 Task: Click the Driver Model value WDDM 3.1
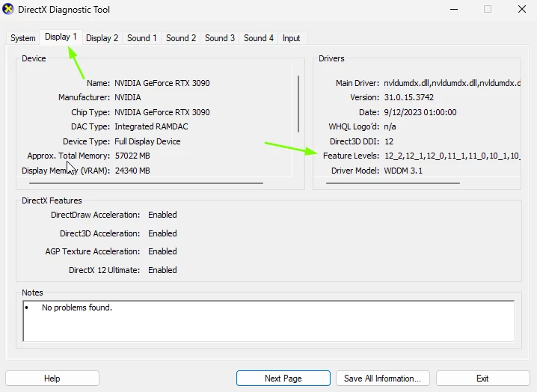[x=403, y=171]
